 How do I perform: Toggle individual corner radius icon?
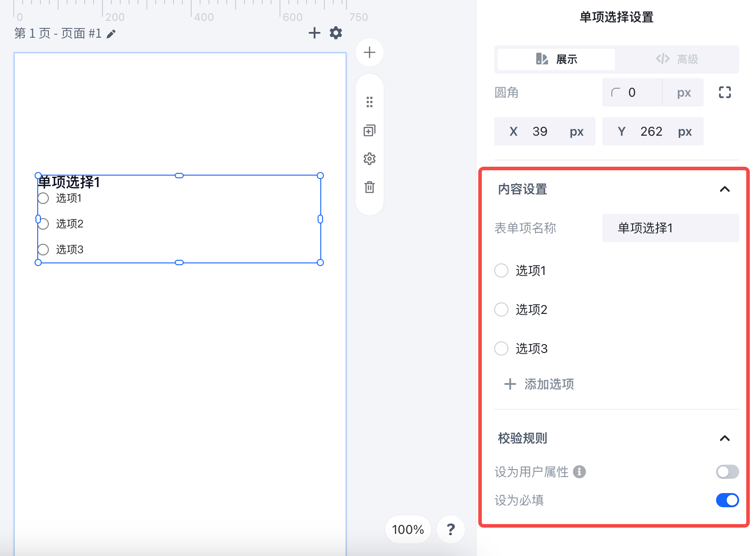725,92
